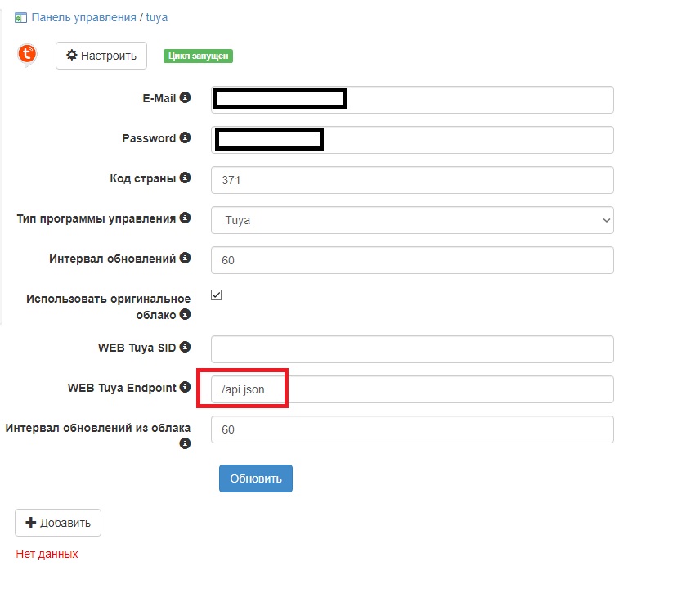Click the WEB Tuya Endpoint input field
The width and height of the screenshot is (677, 616).
(412, 389)
